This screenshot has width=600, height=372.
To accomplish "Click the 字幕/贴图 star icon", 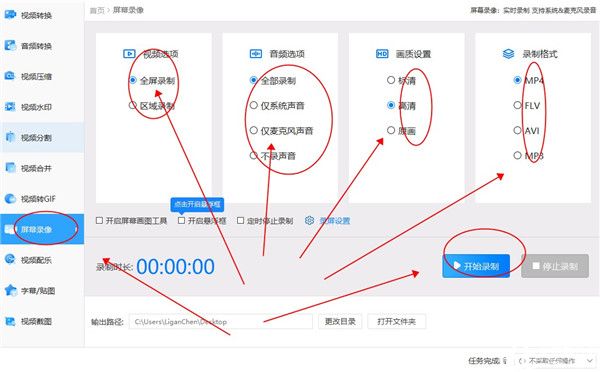I will pos(10,290).
